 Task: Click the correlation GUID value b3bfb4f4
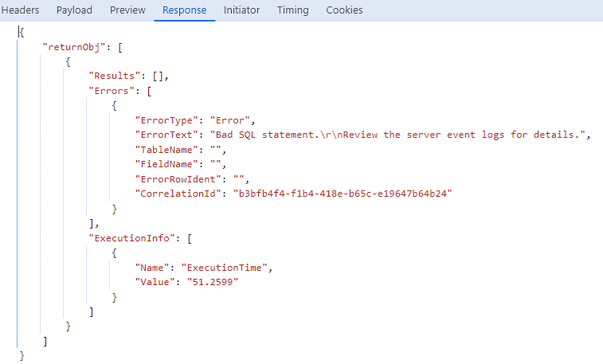tap(343, 194)
